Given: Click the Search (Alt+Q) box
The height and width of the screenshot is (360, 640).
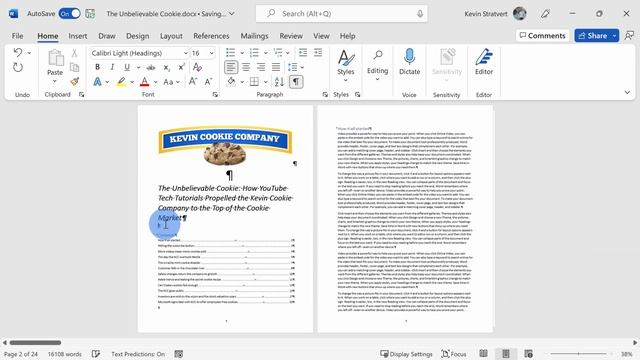Looking at the screenshot, I should pos(341,13).
